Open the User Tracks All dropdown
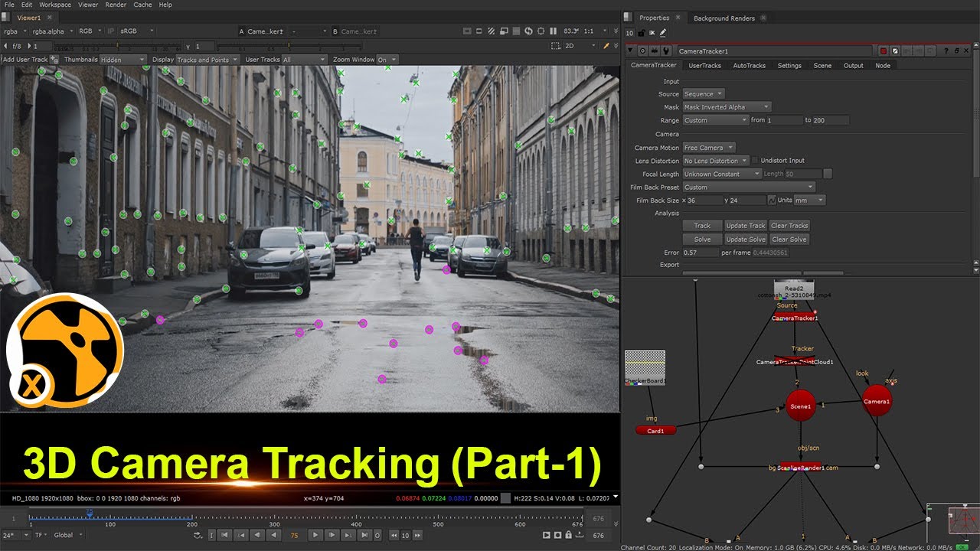This screenshot has height=551, width=980. [304, 60]
